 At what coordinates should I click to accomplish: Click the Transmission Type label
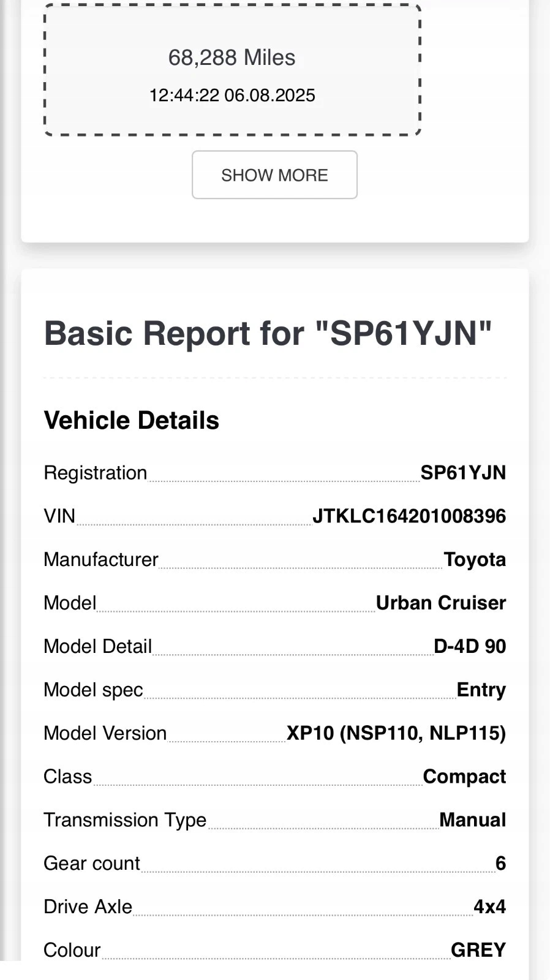pos(125,820)
